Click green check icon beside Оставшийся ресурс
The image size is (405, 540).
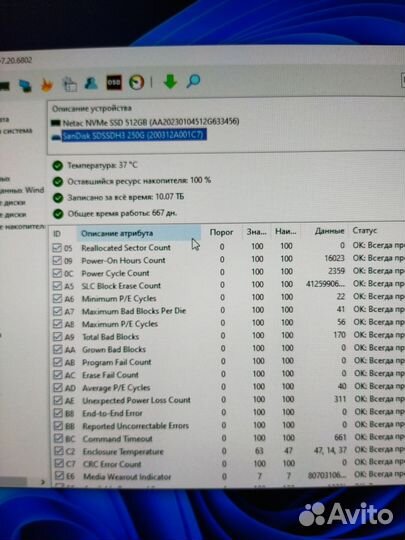pyautogui.click(x=58, y=182)
